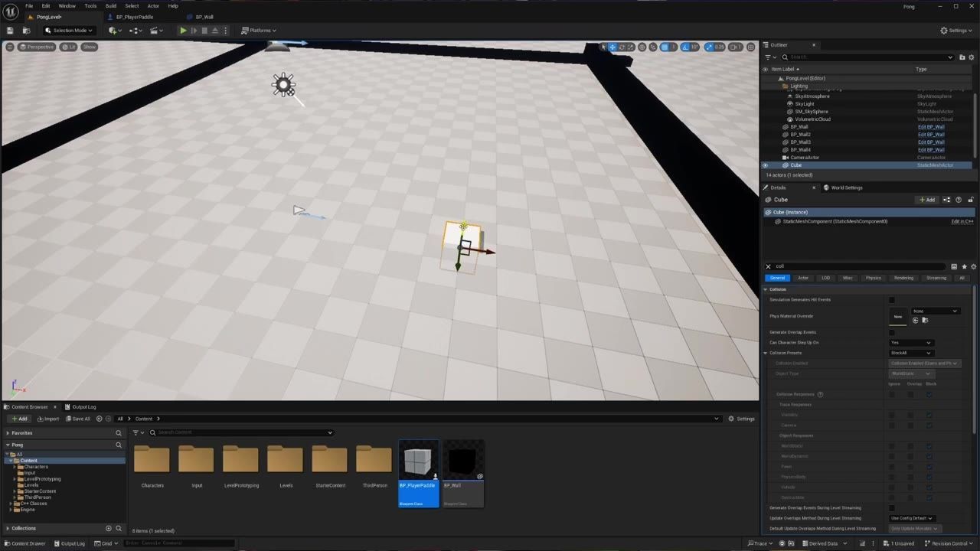Viewport: 980px width, 551px height.
Task: Click the Play button in the toolbar
Action: 183,31
